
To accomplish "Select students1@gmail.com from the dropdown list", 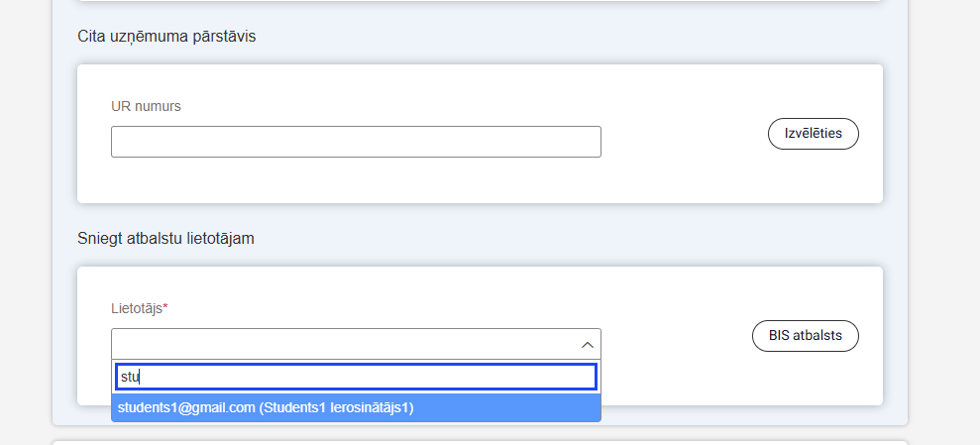I will 184,407.
